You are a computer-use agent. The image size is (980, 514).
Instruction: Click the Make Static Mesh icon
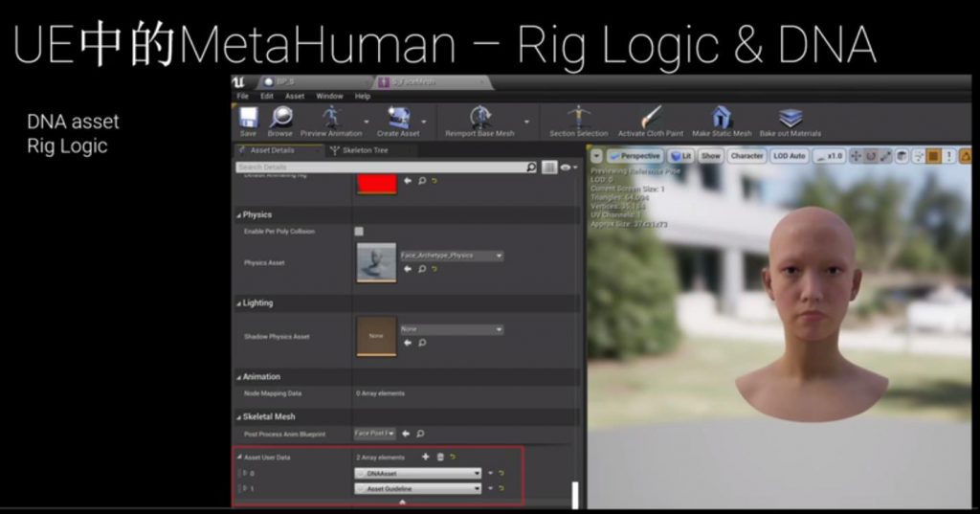click(722, 117)
